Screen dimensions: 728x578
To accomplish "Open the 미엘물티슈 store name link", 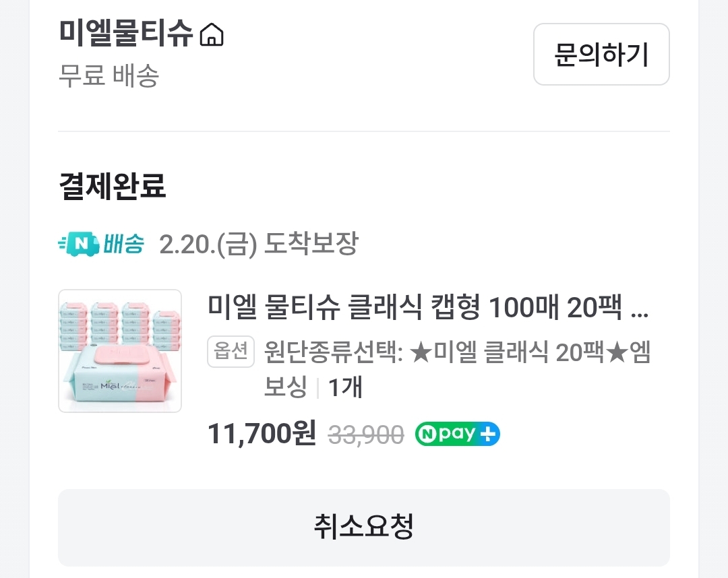I will pyautogui.click(x=125, y=34).
